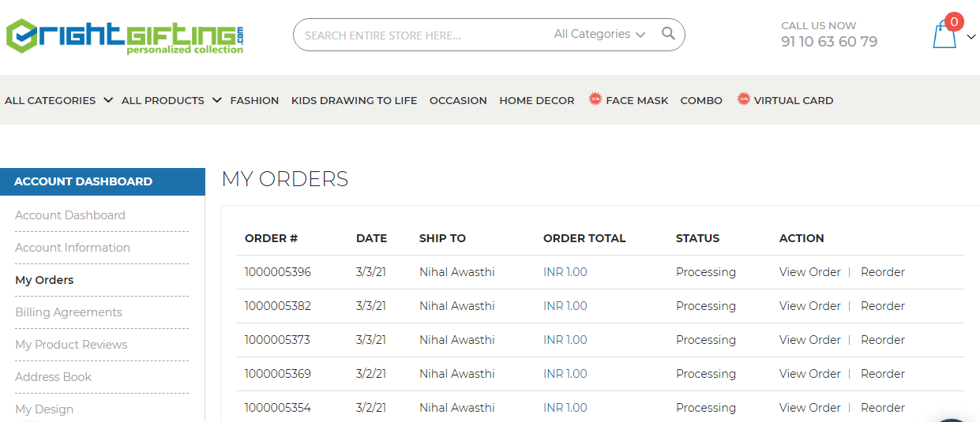Viewport: 980px width, 422px height.
Task: Click the search magnifier icon
Action: (668, 34)
